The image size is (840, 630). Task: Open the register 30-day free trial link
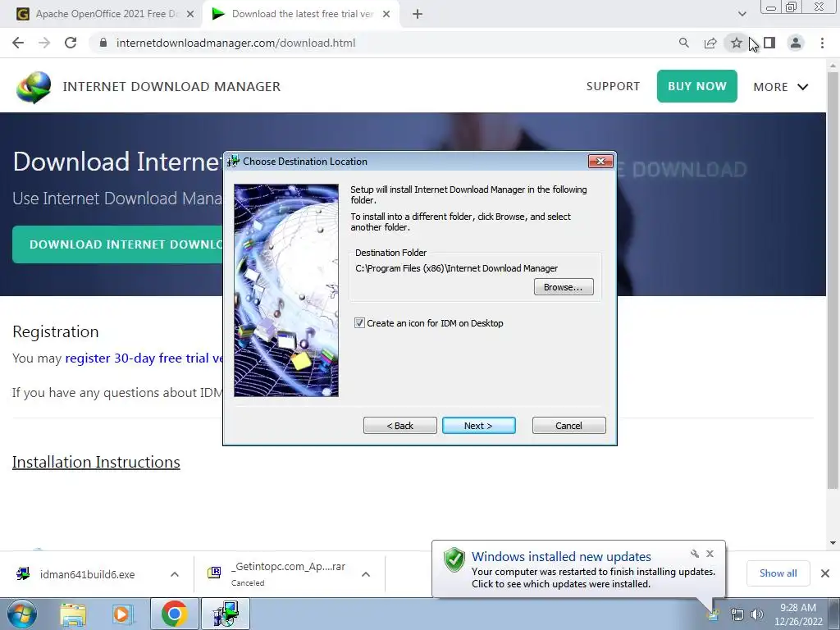coord(144,358)
